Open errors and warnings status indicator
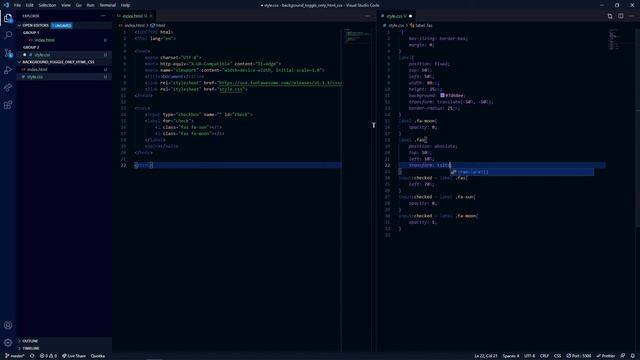The width and height of the screenshot is (640, 360). coord(48,356)
